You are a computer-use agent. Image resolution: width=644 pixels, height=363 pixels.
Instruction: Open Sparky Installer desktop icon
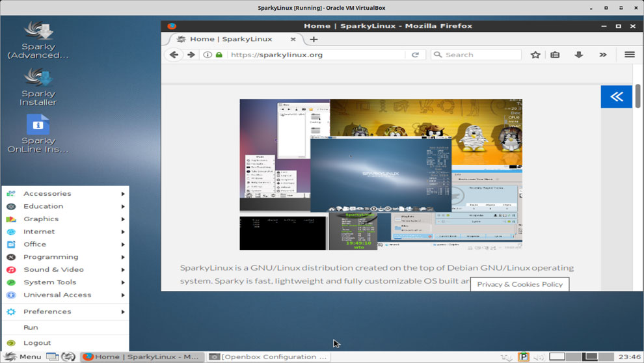coord(38,87)
